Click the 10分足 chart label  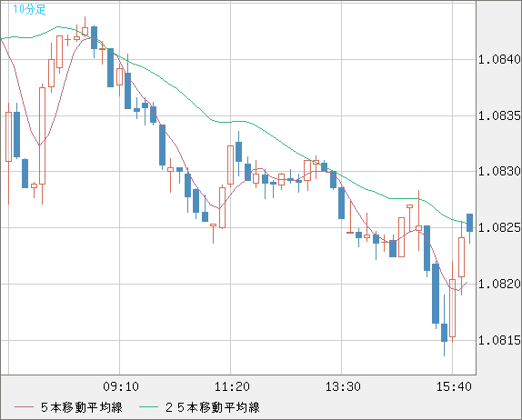click(29, 9)
